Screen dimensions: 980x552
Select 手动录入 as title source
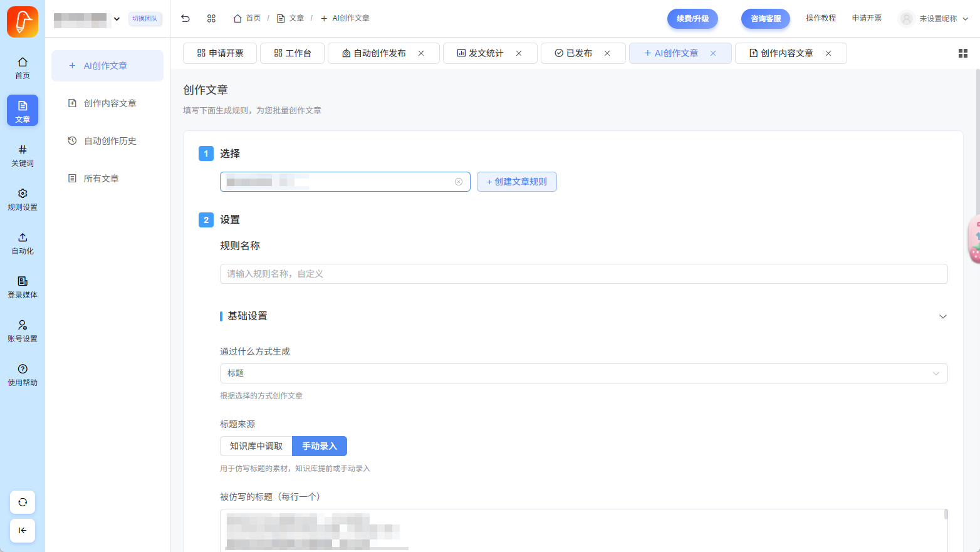click(x=320, y=446)
